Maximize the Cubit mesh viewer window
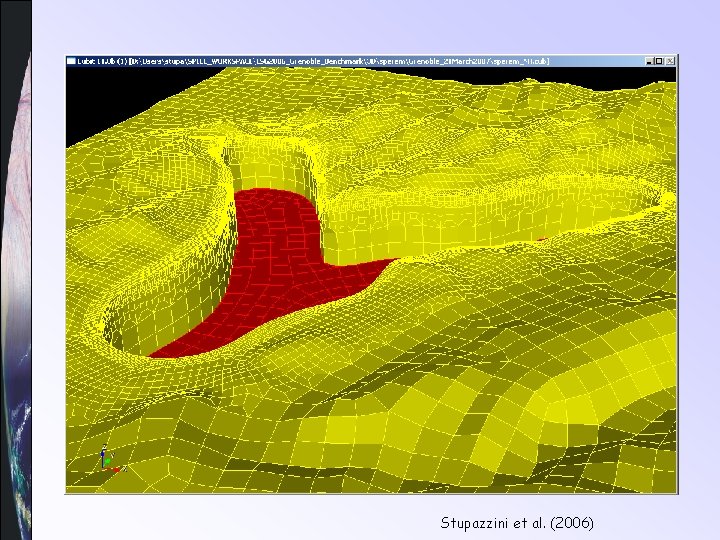 (x=659, y=61)
